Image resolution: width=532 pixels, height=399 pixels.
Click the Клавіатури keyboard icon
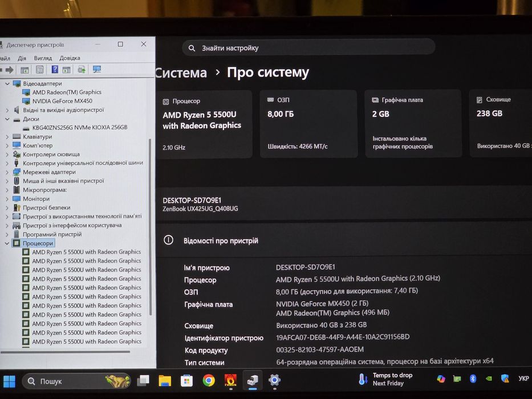17,137
